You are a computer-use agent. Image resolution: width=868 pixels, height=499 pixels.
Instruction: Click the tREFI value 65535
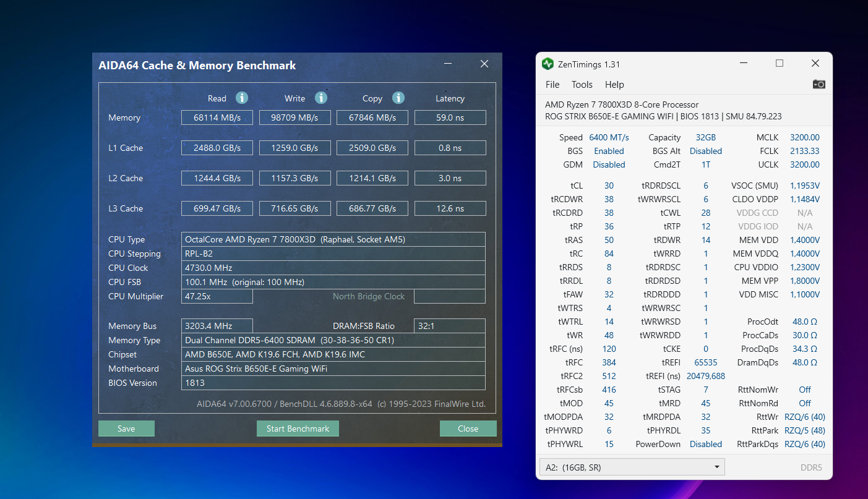[705, 362]
